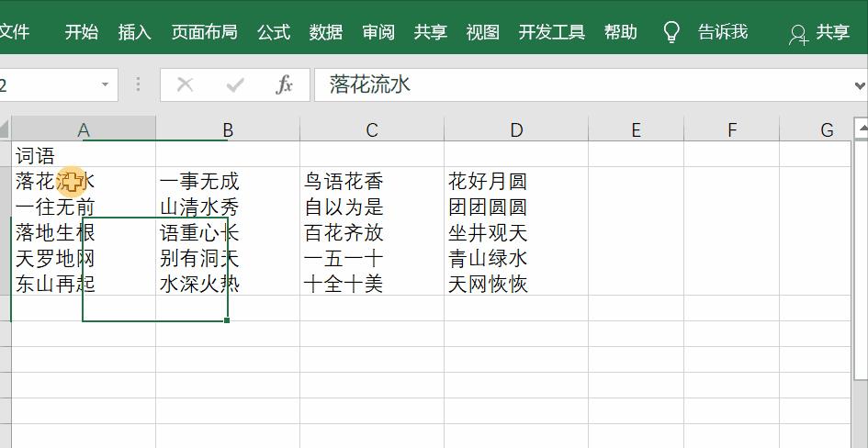Click the vertical scrollbar up arrow
This screenshot has height=448, width=868.
(861, 129)
